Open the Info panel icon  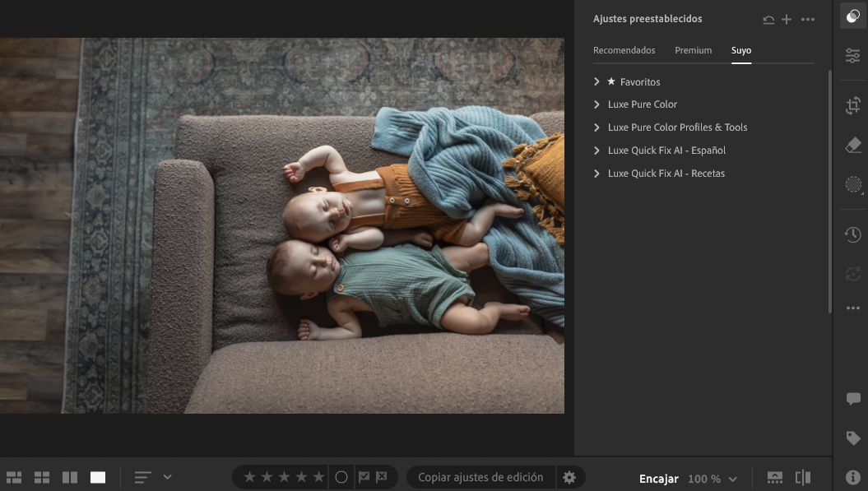[x=853, y=477]
